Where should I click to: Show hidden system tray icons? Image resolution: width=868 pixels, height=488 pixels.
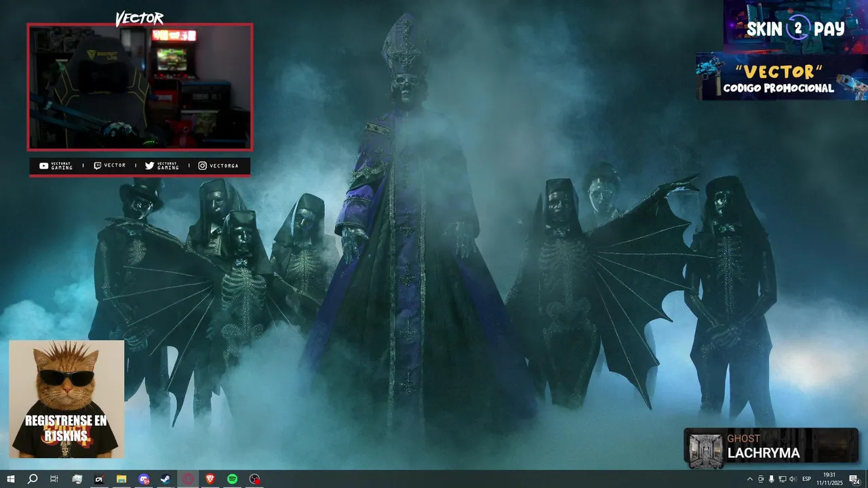[x=749, y=479]
